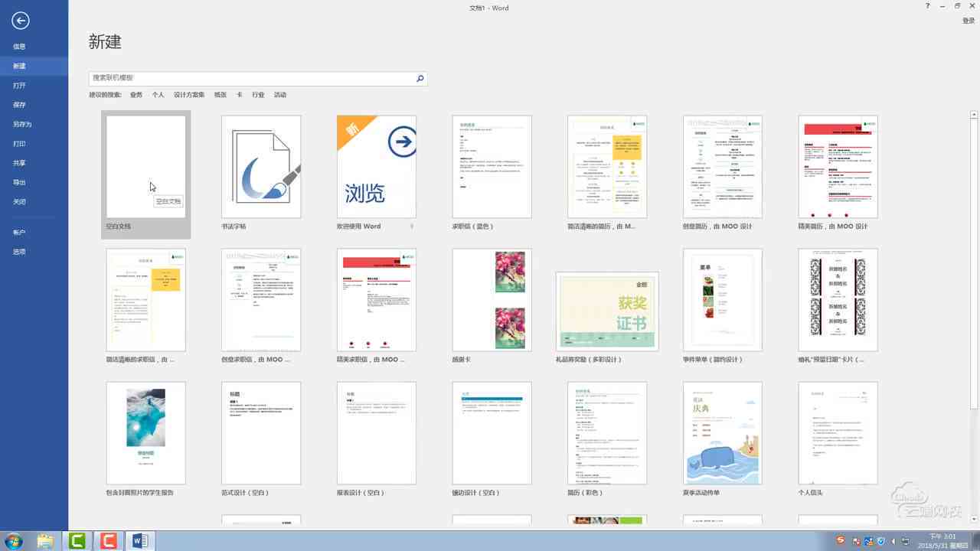Choose 另存为 option
This screenshot has width=980, height=551.
22,124
